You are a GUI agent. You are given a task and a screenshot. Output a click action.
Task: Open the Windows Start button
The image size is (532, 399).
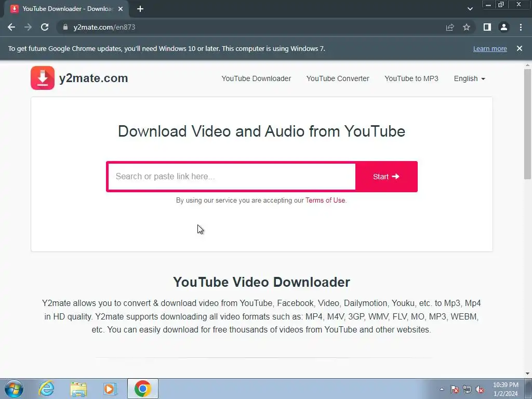pos(14,389)
